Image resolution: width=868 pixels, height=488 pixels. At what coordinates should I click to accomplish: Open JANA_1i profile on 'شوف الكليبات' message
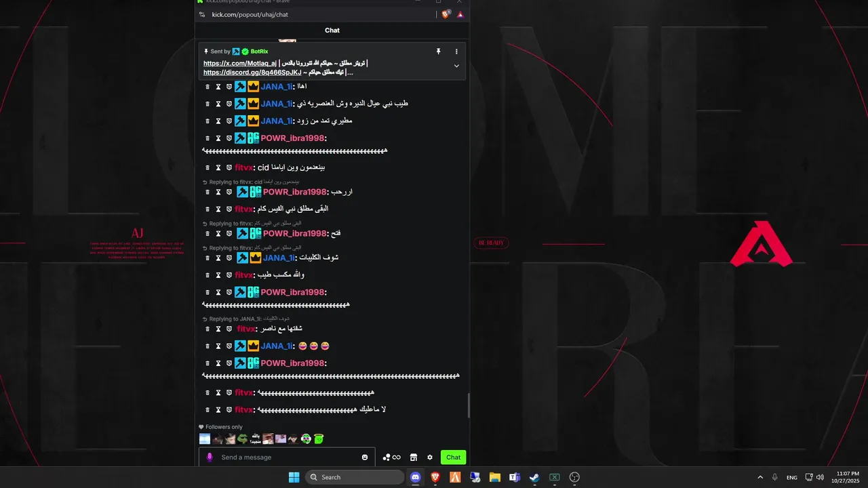pos(277,258)
